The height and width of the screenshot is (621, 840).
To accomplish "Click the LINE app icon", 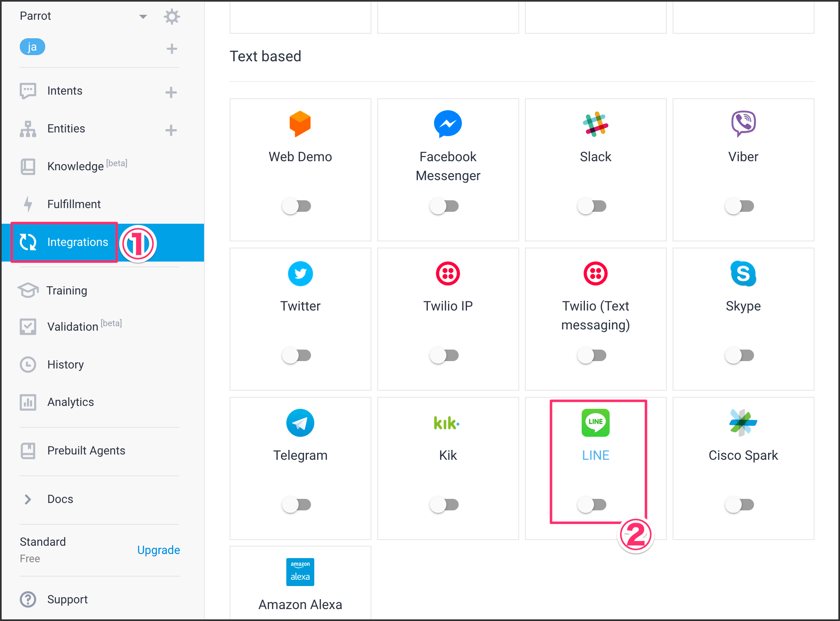I will 595,423.
